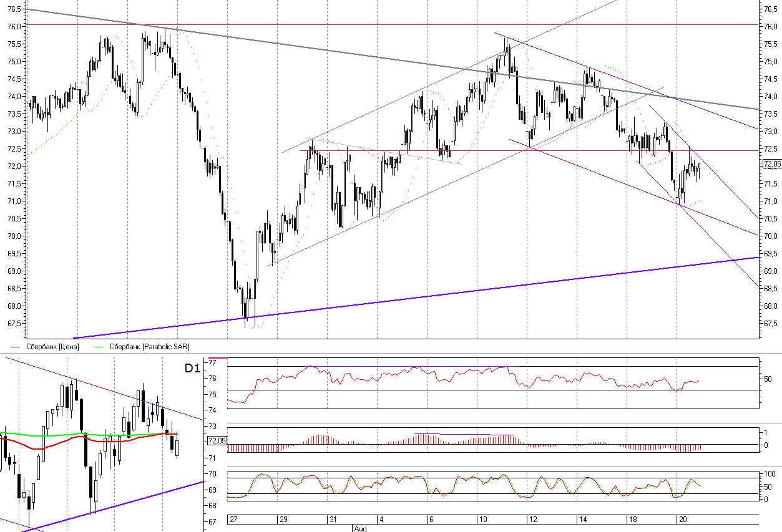Click the Aug month label on the timeline
The width and height of the screenshot is (782, 532).
[x=359, y=528]
